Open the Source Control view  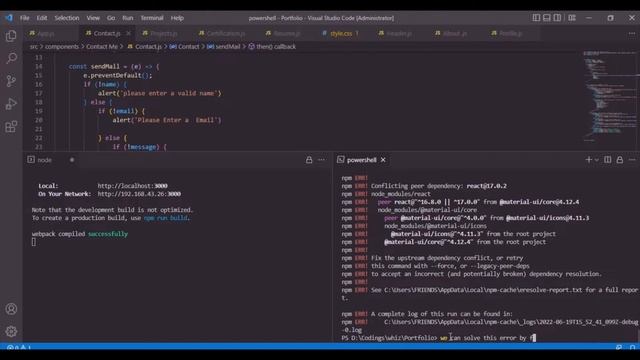(x=11, y=81)
